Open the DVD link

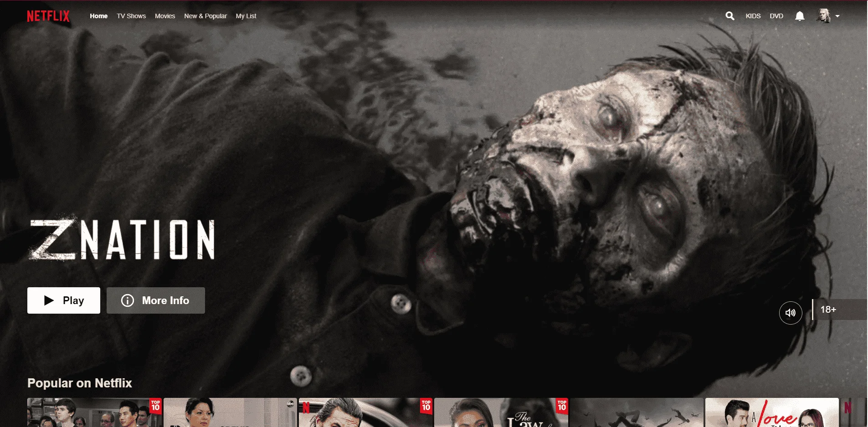(x=776, y=16)
